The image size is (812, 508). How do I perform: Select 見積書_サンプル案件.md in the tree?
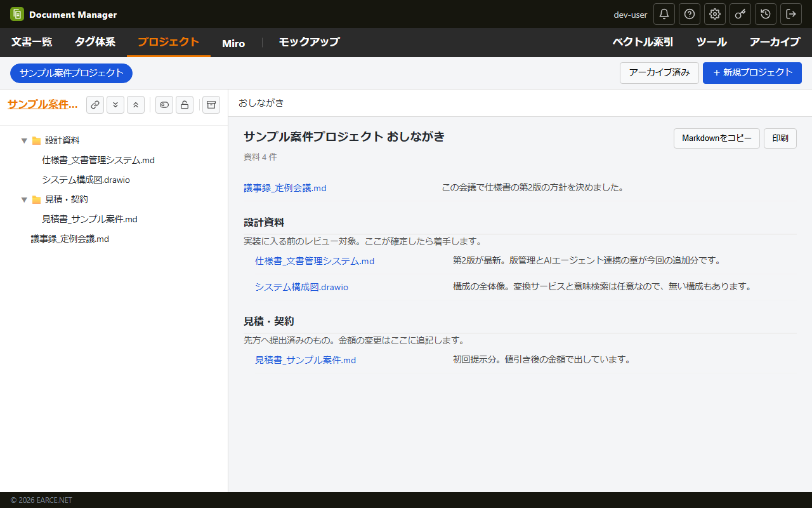tap(89, 219)
